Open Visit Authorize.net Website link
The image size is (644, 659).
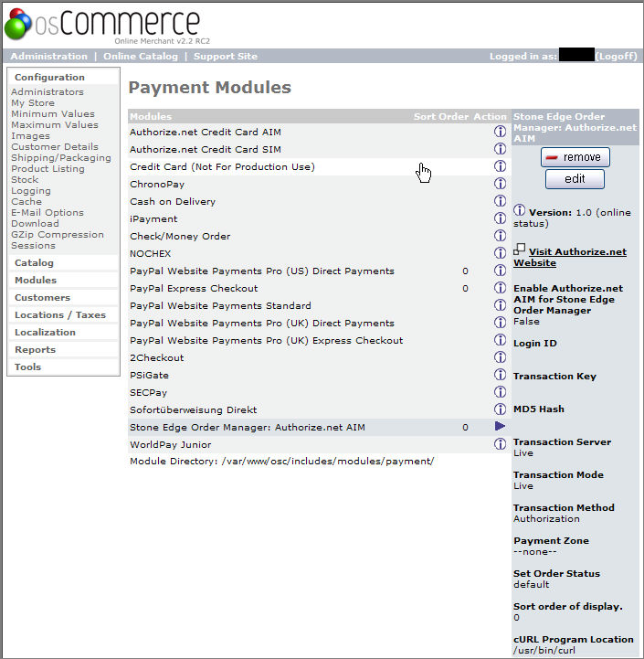570,257
